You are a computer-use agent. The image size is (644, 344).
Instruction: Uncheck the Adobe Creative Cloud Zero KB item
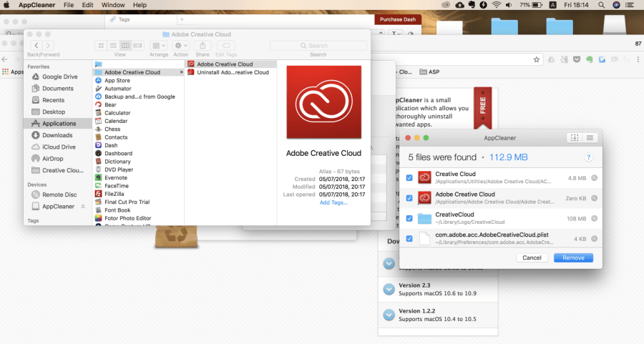point(409,198)
